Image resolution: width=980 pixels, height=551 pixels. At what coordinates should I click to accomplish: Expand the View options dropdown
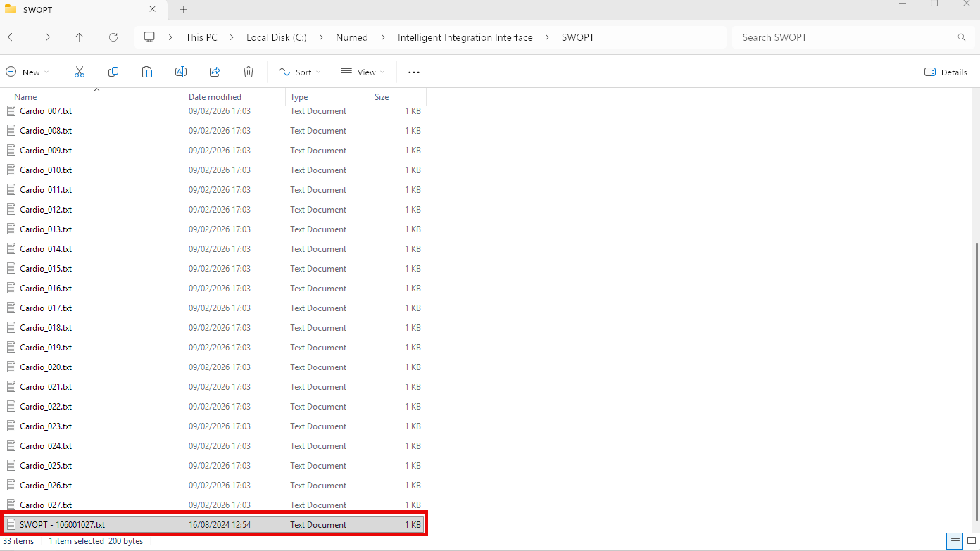click(362, 72)
